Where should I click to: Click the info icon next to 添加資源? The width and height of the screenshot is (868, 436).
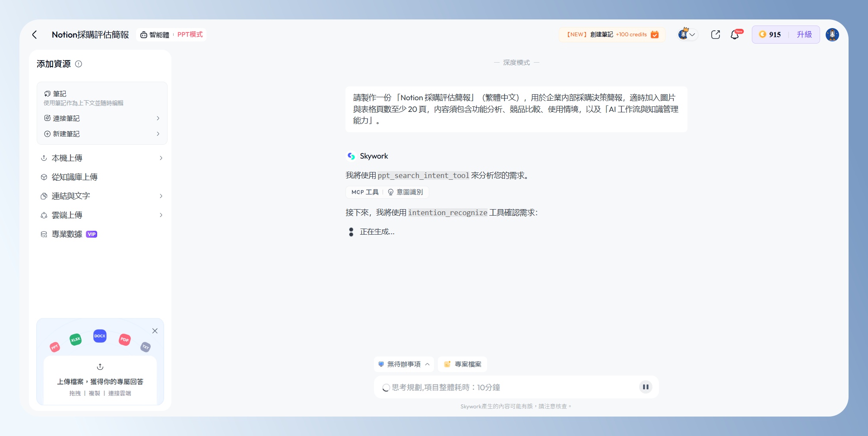coord(79,64)
